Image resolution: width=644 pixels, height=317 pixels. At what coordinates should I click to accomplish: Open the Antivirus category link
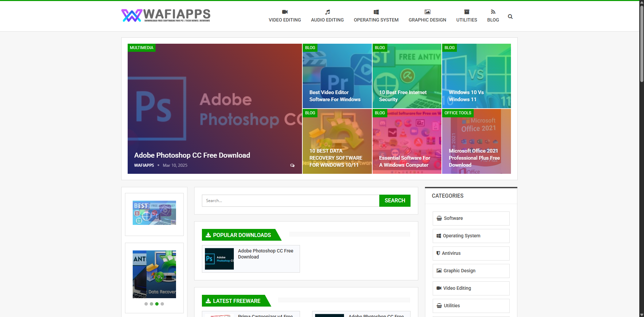coord(471,253)
